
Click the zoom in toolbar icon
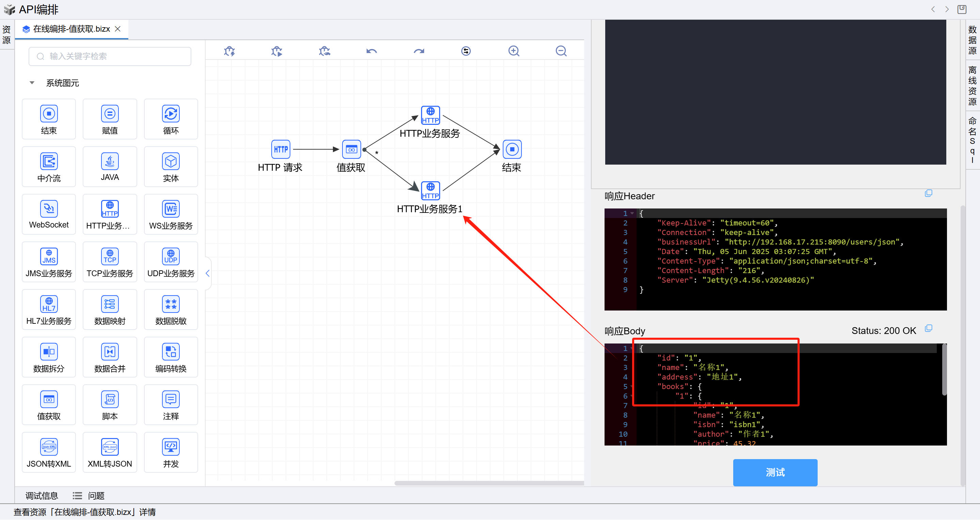tap(514, 51)
